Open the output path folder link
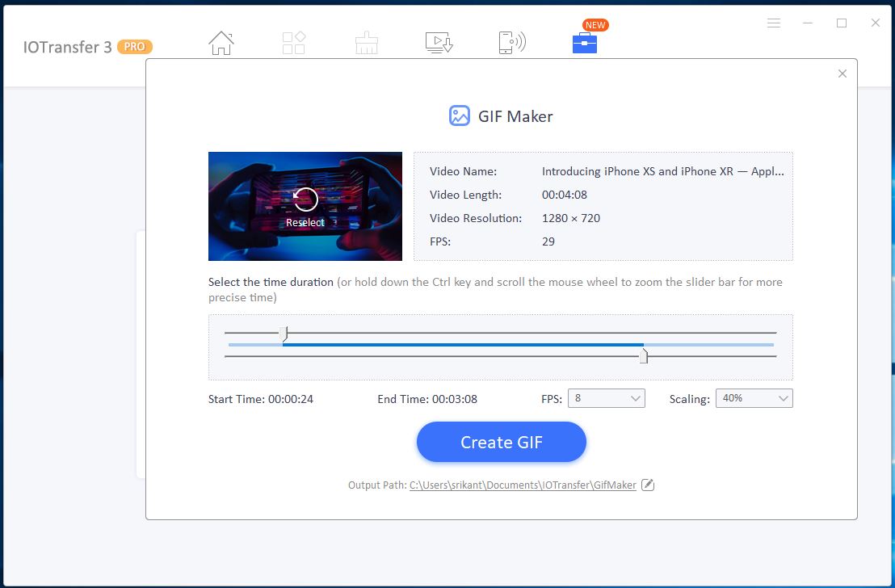895x588 pixels. point(523,485)
